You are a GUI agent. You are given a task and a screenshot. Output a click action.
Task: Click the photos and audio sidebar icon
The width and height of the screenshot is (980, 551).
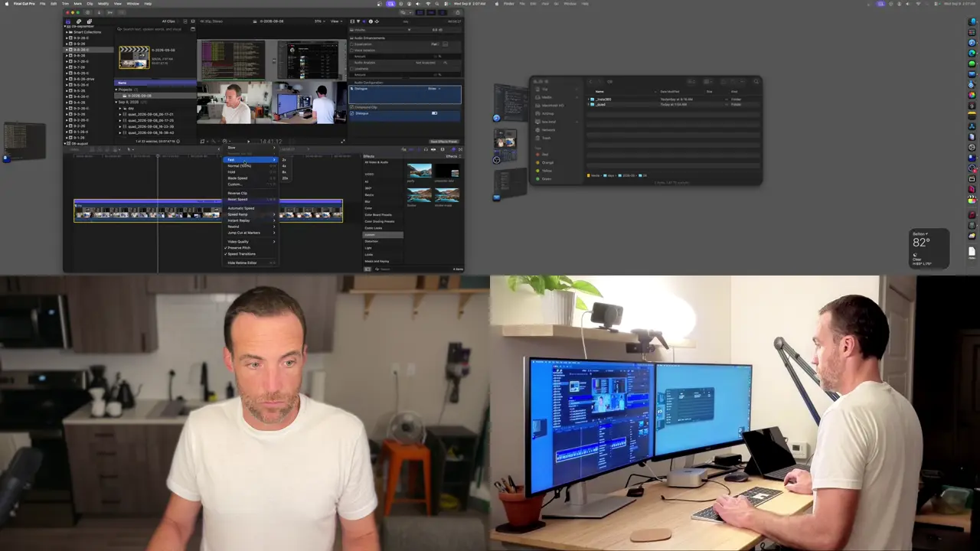(x=79, y=21)
